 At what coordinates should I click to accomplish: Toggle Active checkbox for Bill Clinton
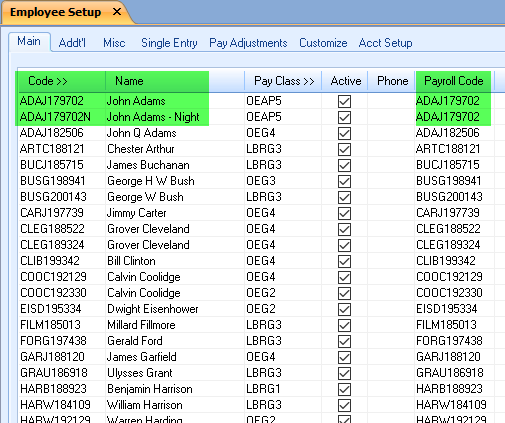click(344, 261)
